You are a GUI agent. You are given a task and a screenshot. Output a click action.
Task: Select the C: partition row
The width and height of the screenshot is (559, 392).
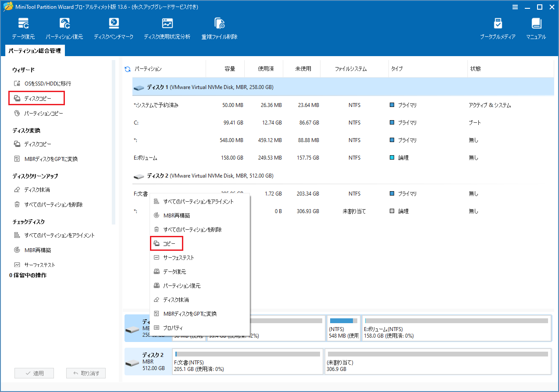[343, 123]
